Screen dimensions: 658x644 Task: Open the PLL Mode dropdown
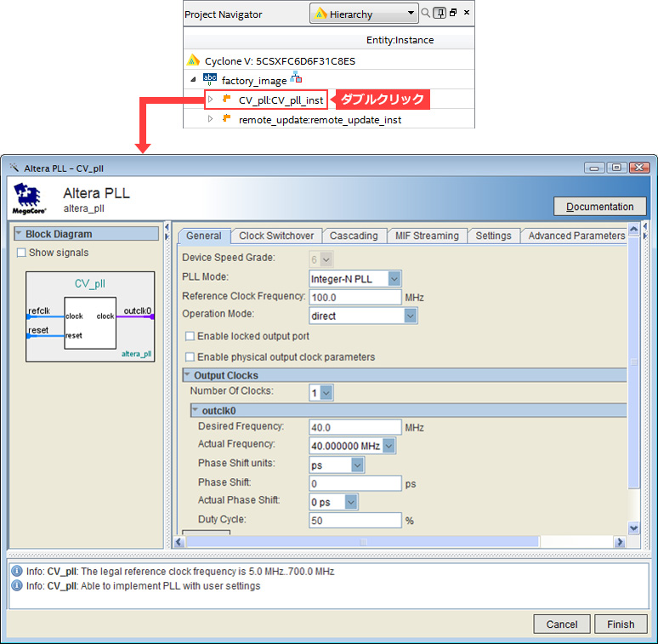tap(355, 279)
